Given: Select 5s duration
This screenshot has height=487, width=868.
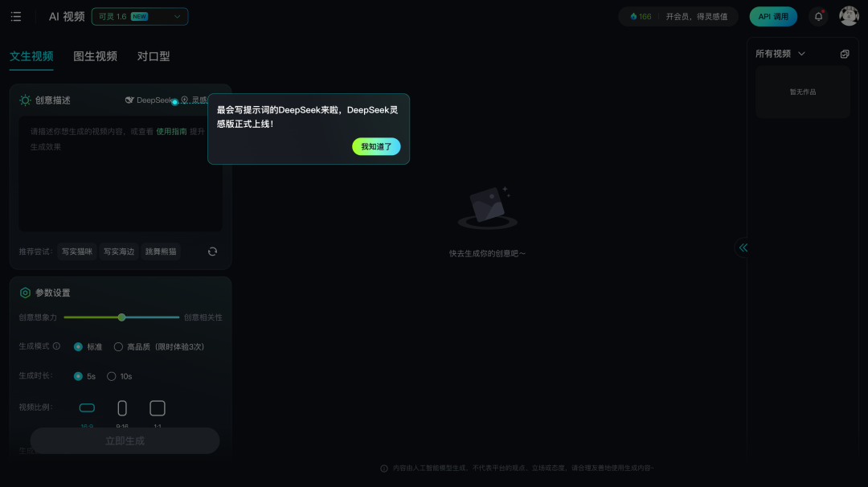Looking at the screenshot, I should (x=84, y=376).
